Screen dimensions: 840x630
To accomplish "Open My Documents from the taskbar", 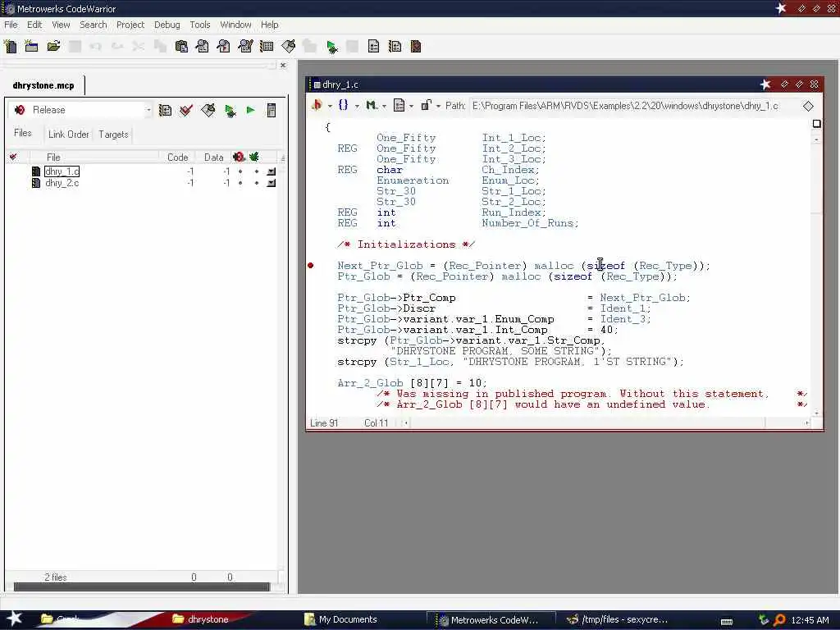I will point(340,619).
